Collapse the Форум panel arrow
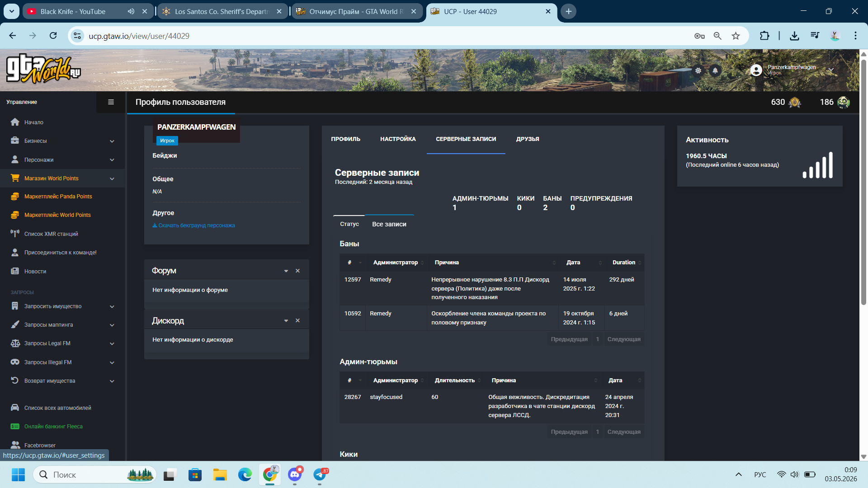Image resolution: width=868 pixels, height=488 pixels. point(286,271)
